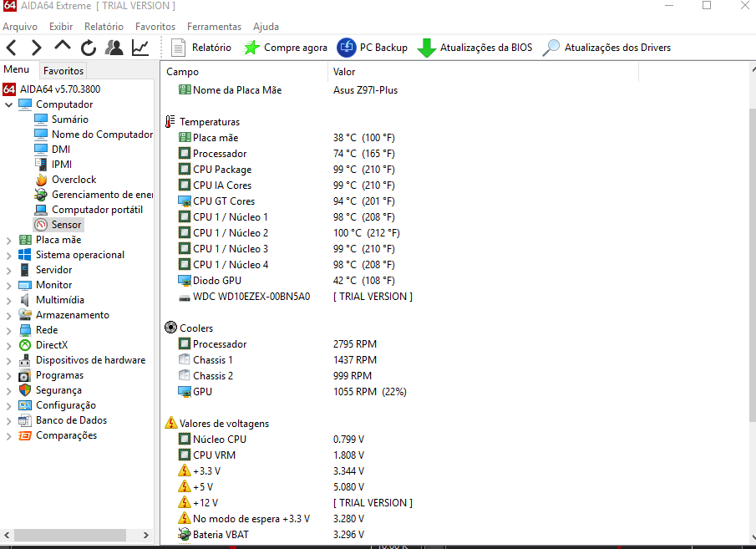This screenshot has height=549, width=756.
Task: Open the Exibir menu
Action: tap(61, 27)
